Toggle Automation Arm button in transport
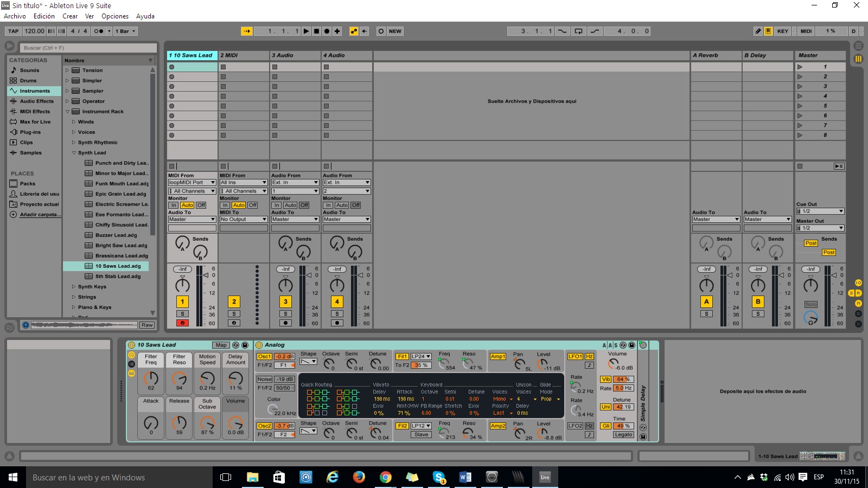 tap(354, 31)
